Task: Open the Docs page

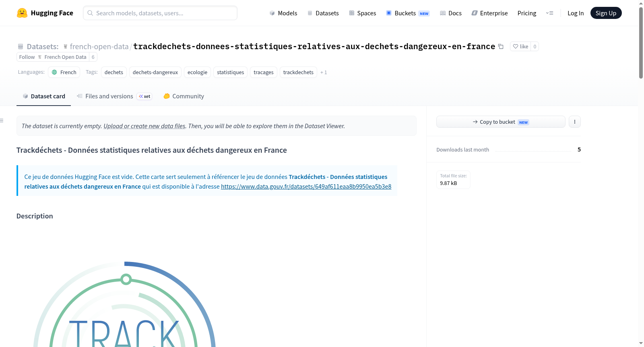Action: (x=451, y=13)
